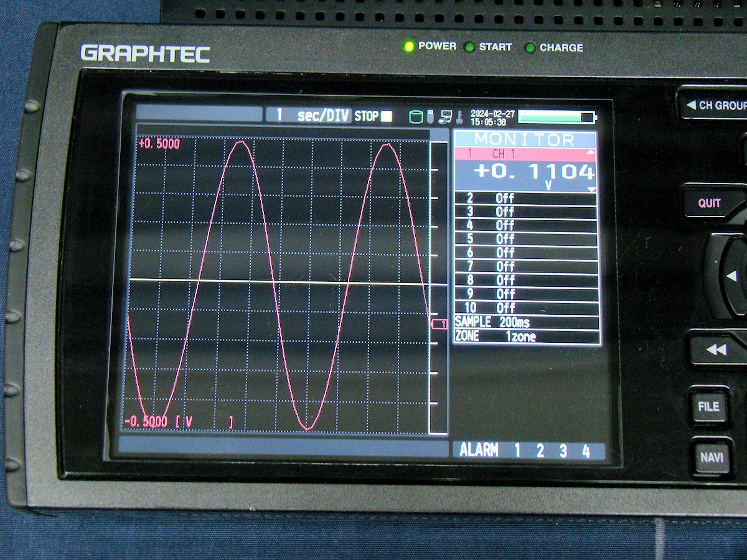
Task: Tap the CH GROUP button
Action: tap(713, 105)
